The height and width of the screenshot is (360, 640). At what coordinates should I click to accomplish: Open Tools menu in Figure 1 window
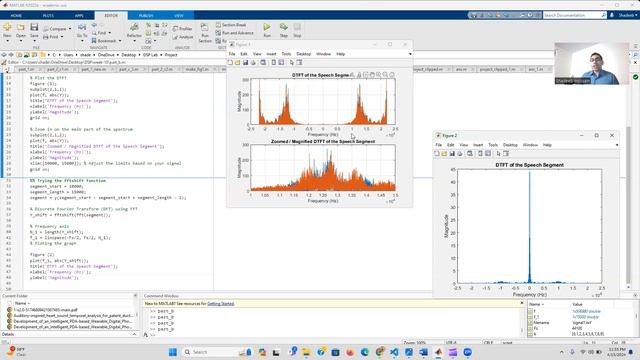287,54
